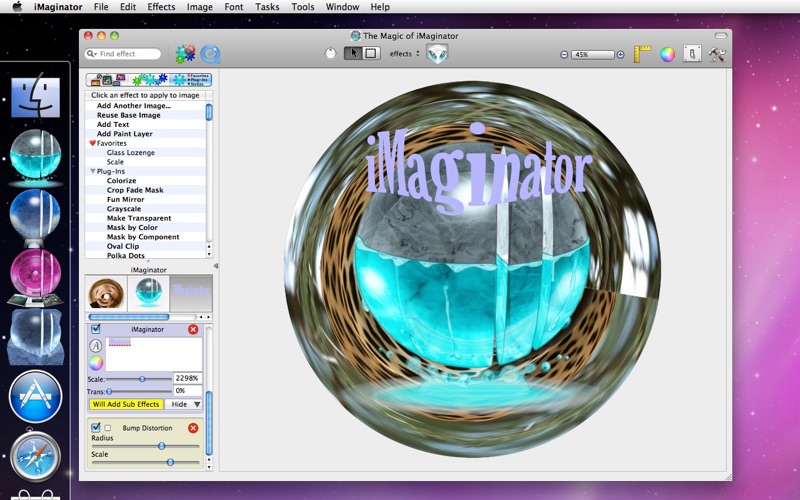Toggle the small unchecked Bump Distortion checkbox
This screenshot has height=500, width=800.
pos(108,428)
